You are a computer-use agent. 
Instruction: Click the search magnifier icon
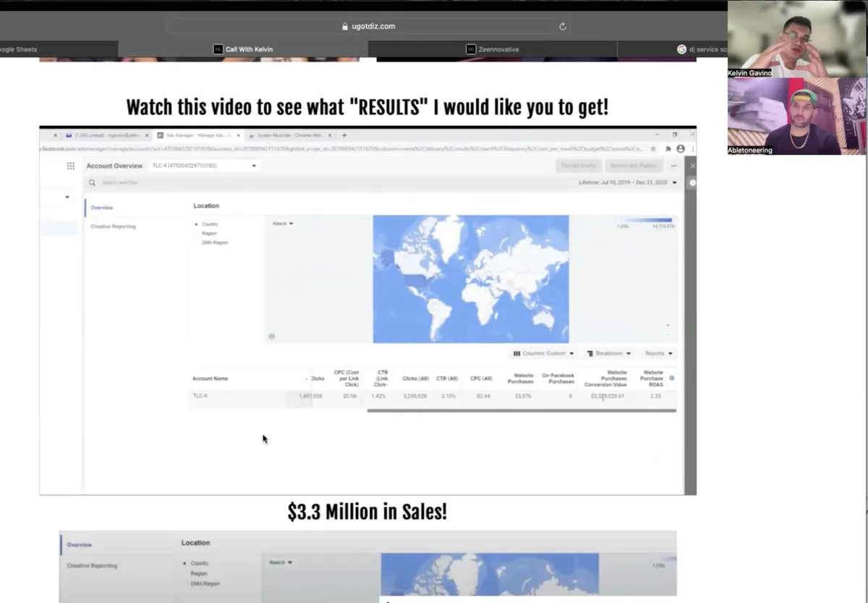(92, 183)
